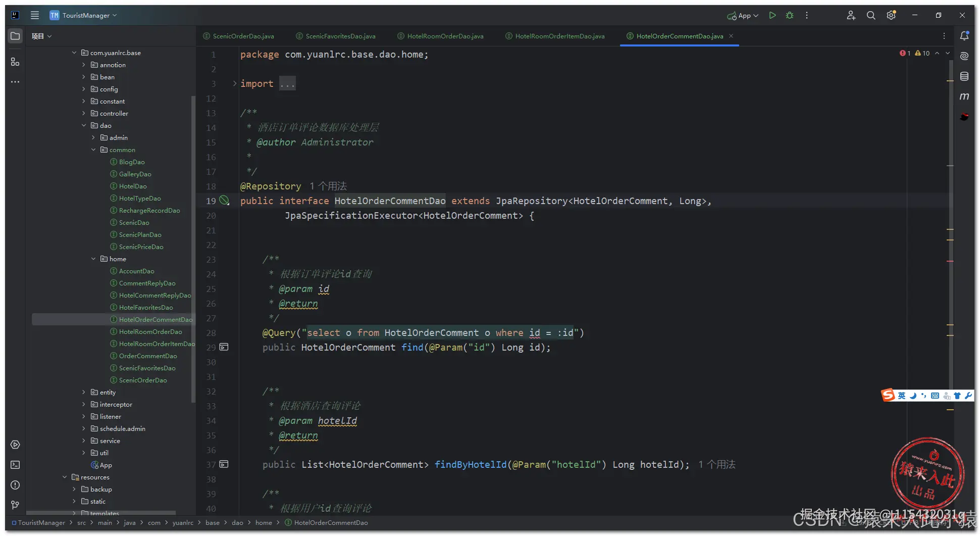Switch to ScenicFavoritesDao.java tab
The width and height of the screenshot is (980, 536).
pos(336,36)
